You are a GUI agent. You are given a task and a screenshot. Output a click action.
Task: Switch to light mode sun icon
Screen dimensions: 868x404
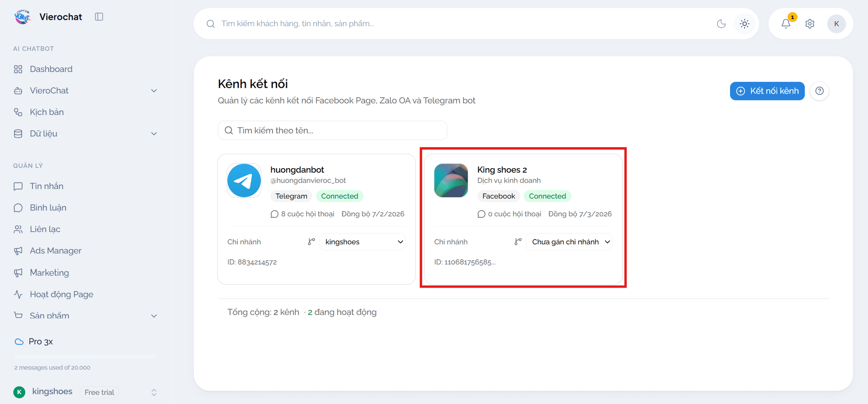tap(745, 23)
